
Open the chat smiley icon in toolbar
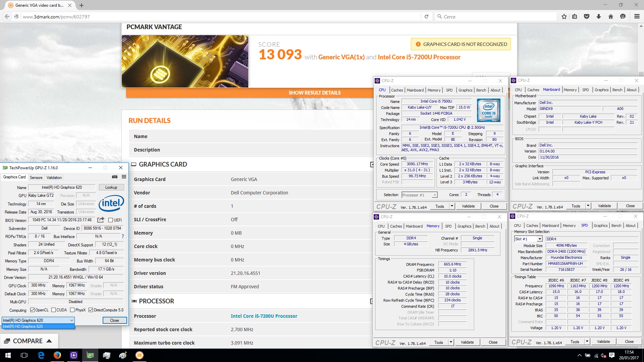(x=623, y=16)
